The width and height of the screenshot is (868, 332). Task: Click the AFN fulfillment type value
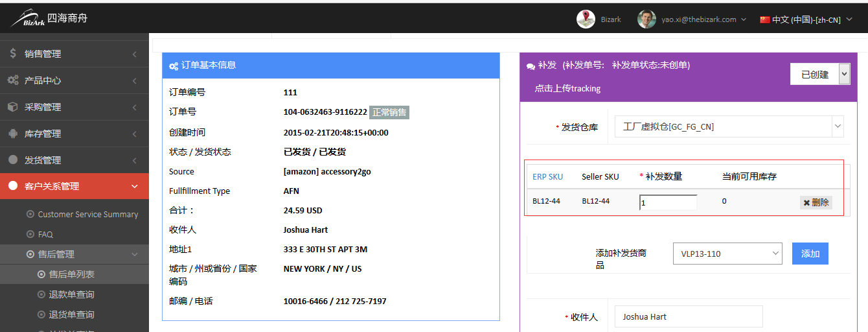(291, 191)
